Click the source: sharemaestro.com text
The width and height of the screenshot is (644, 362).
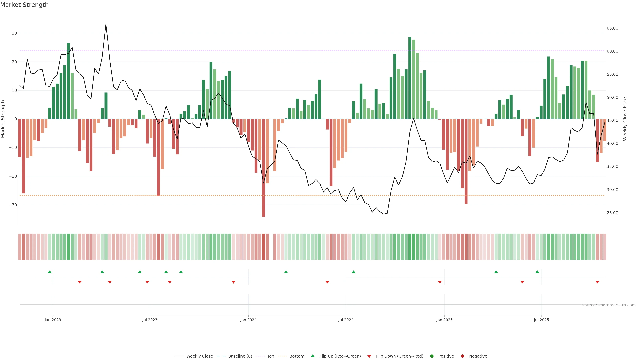pos(609,305)
